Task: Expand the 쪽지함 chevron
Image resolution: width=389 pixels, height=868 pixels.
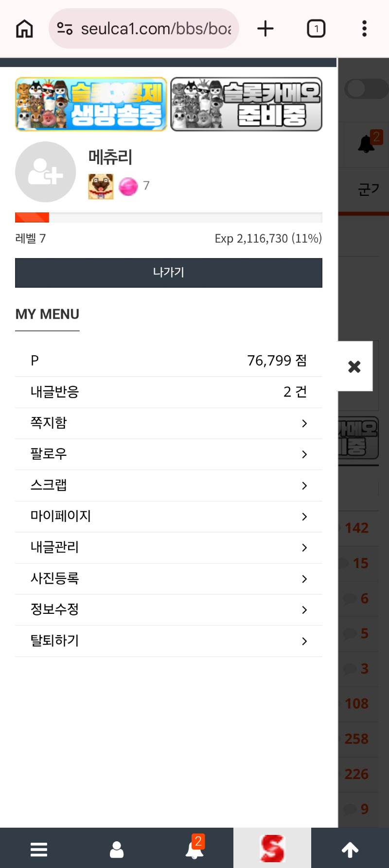Action: (x=304, y=423)
